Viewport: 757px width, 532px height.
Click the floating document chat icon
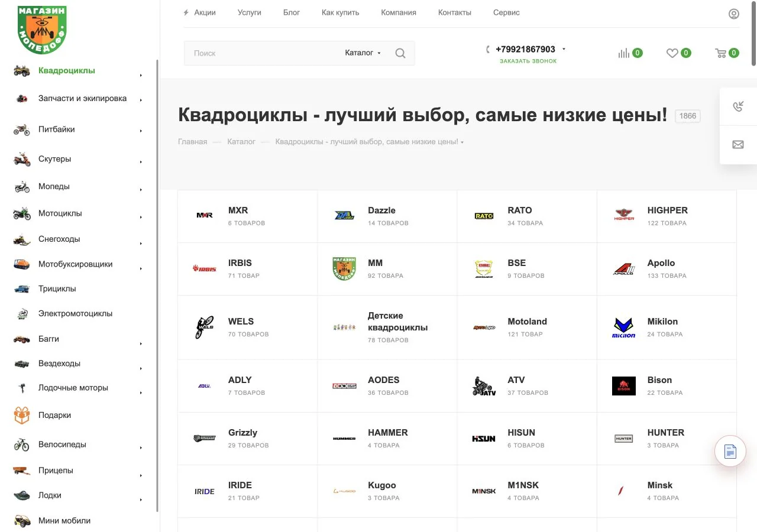pos(730,452)
